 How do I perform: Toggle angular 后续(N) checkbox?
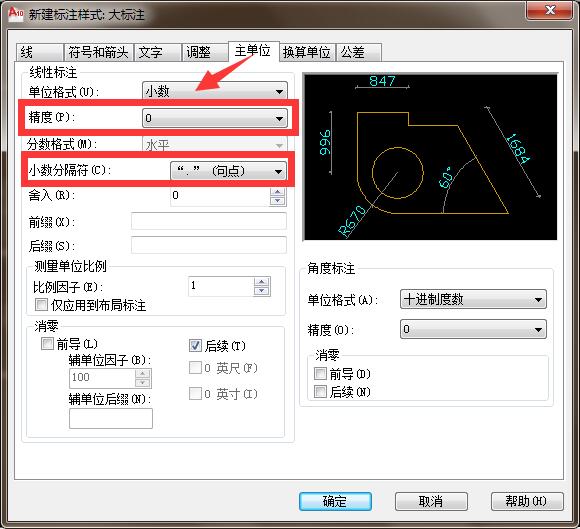[320, 391]
